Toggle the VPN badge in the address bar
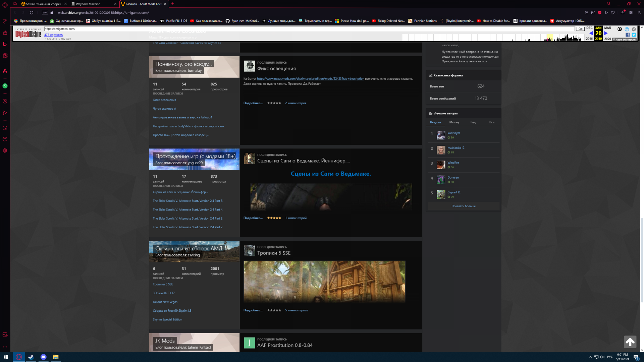Image resolution: width=644 pixels, height=362 pixels. click(45, 12)
